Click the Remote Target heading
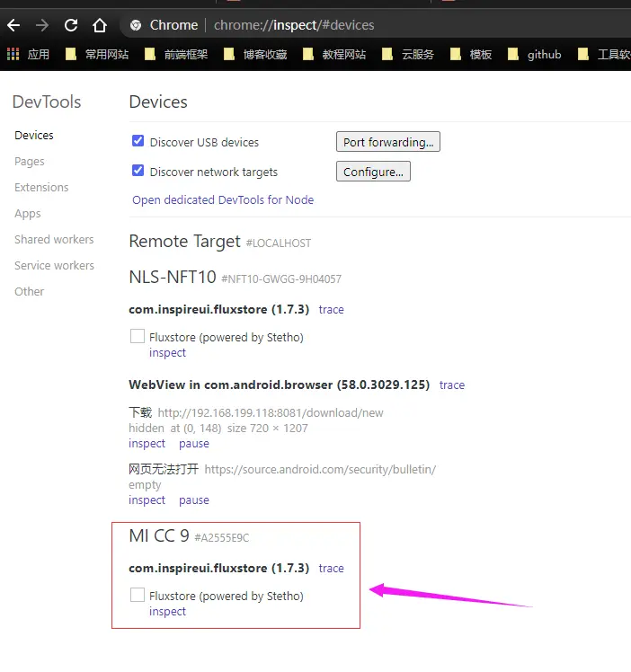The image size is (631, 672). click(184, 242)
